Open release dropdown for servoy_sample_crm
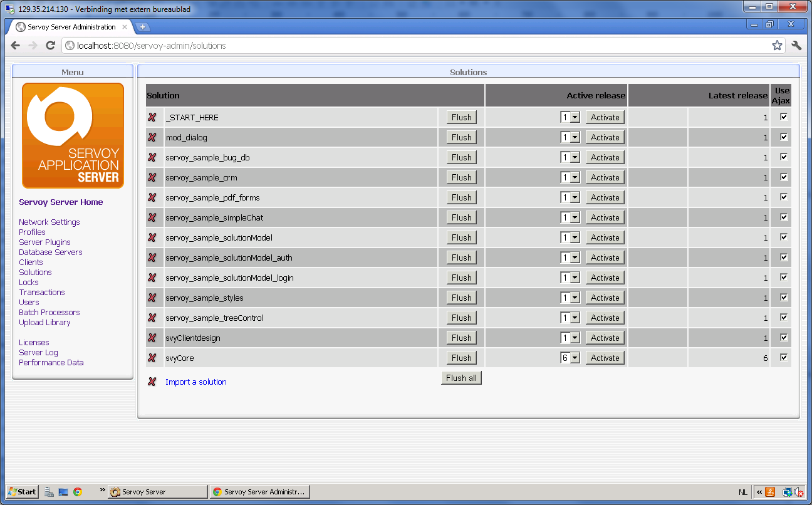The height and width of the screenshot is (505, 812). click(571, 177)
